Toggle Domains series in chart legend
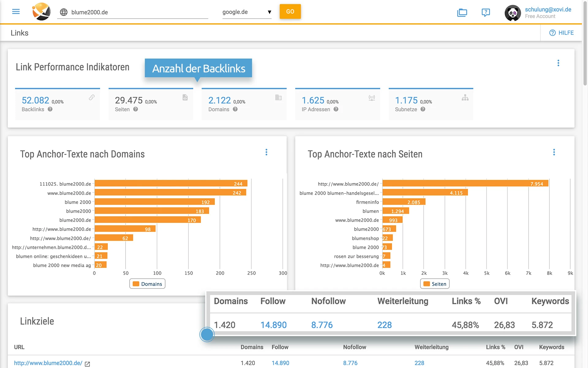Image resolution: width=588 pixels, height=368 pixels. [x=147, y=284]
